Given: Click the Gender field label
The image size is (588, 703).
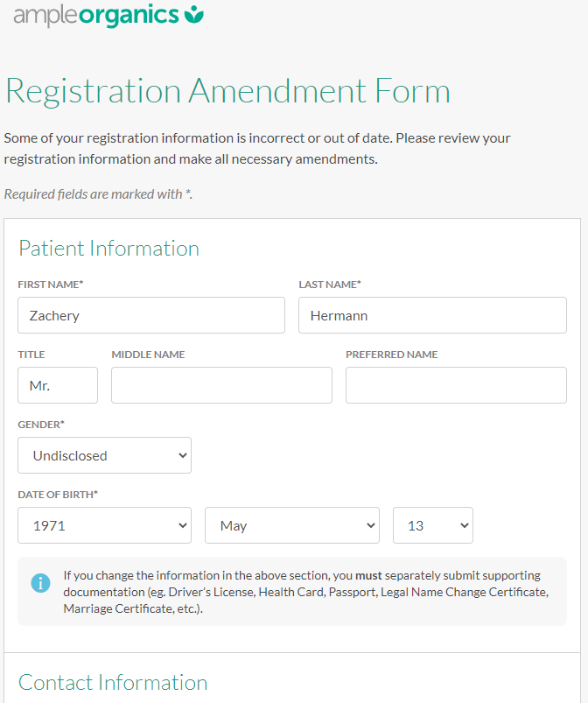Looking at the screenshot, I should [x=41, y=425].
